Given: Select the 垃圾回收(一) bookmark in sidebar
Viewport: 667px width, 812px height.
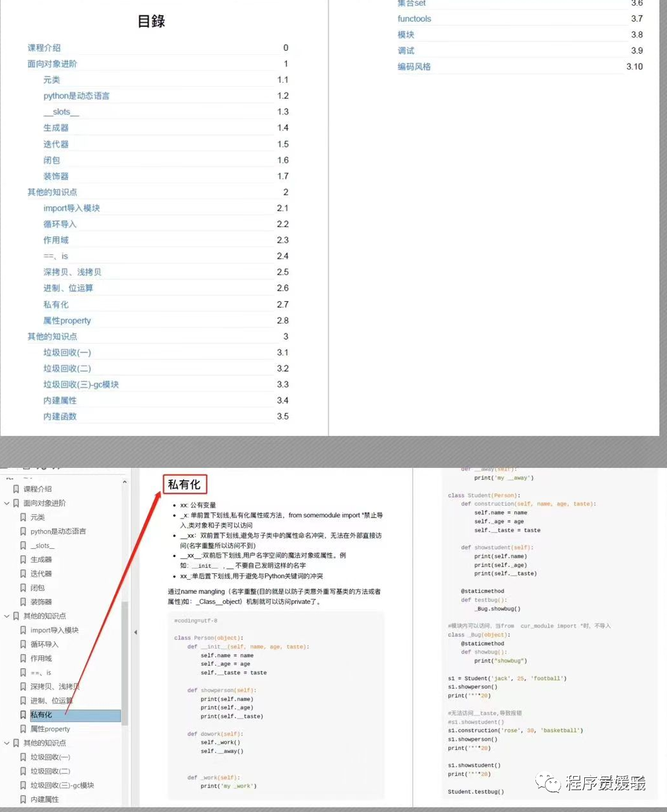Looking at the screenshot, I should pyautogui.click(x=50, y=757).
